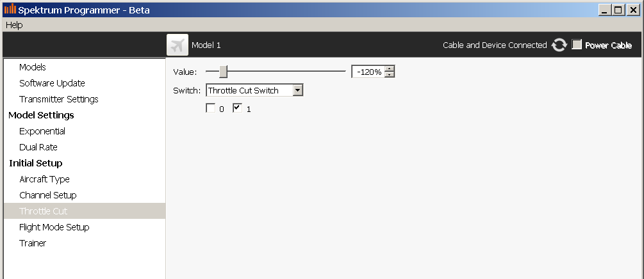Click the throttle cut Value slider handle
Screen dimensions: 644x279
[x=223, y=72]
